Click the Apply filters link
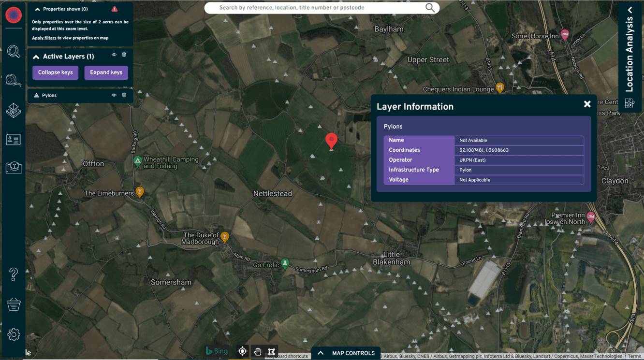Viewport: 644px width, 360px height. pyautogui.click(x=44, y=38)
